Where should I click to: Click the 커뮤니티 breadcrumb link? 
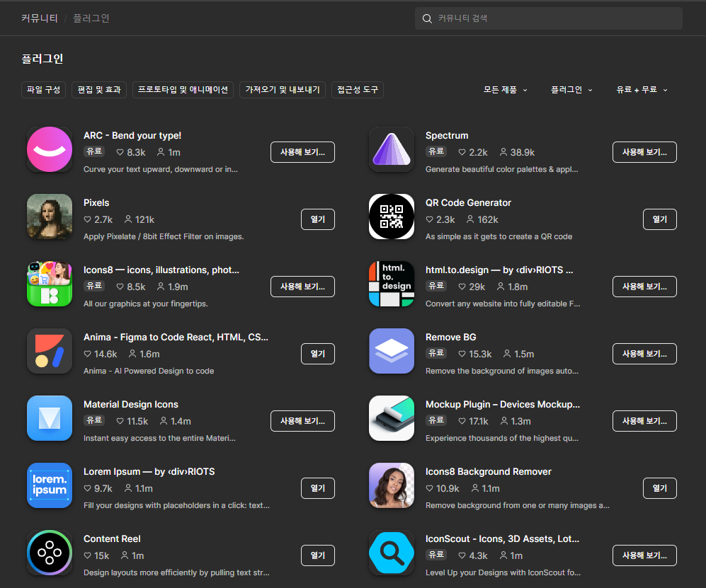[40, 18]
